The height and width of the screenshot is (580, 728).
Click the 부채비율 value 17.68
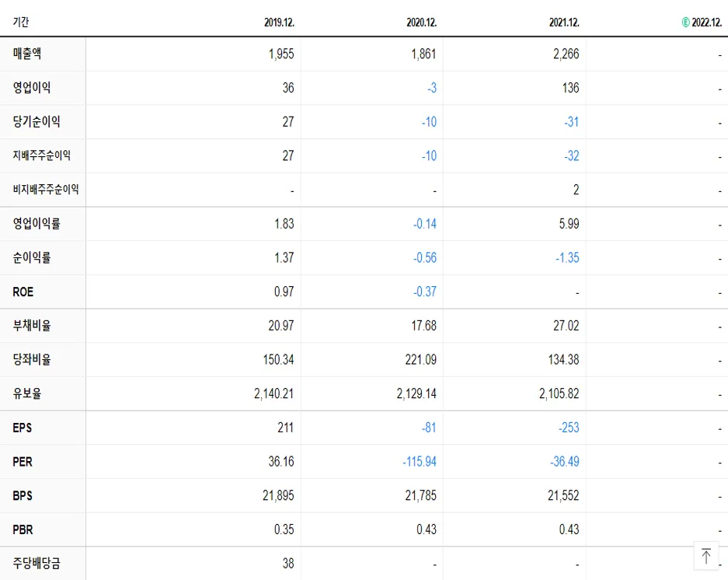[424, 325]
